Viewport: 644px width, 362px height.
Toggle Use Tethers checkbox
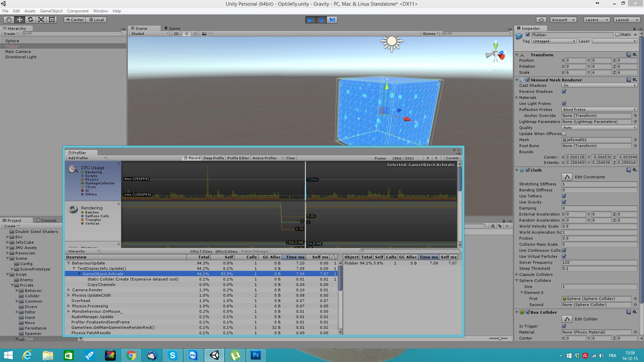point(564,196)
